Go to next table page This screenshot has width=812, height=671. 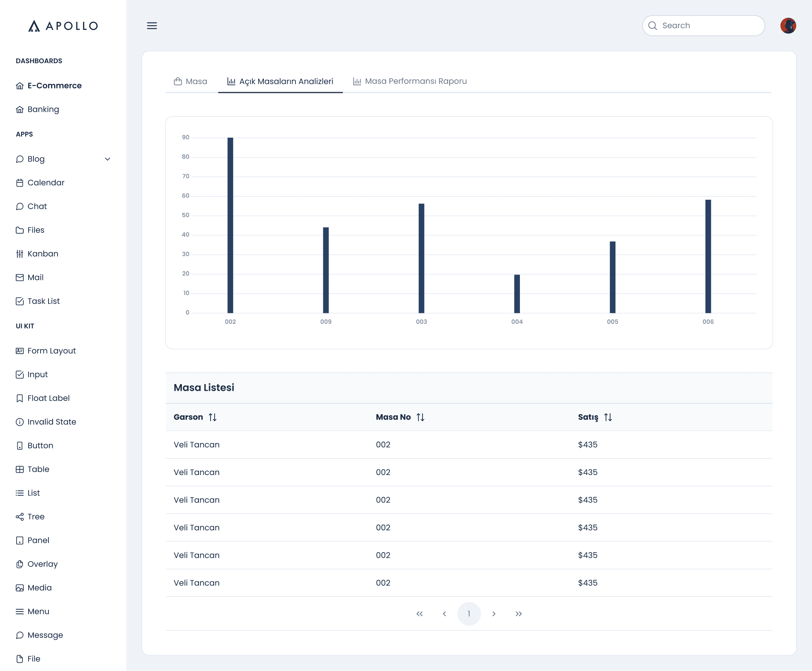click(x=494, y=614)
